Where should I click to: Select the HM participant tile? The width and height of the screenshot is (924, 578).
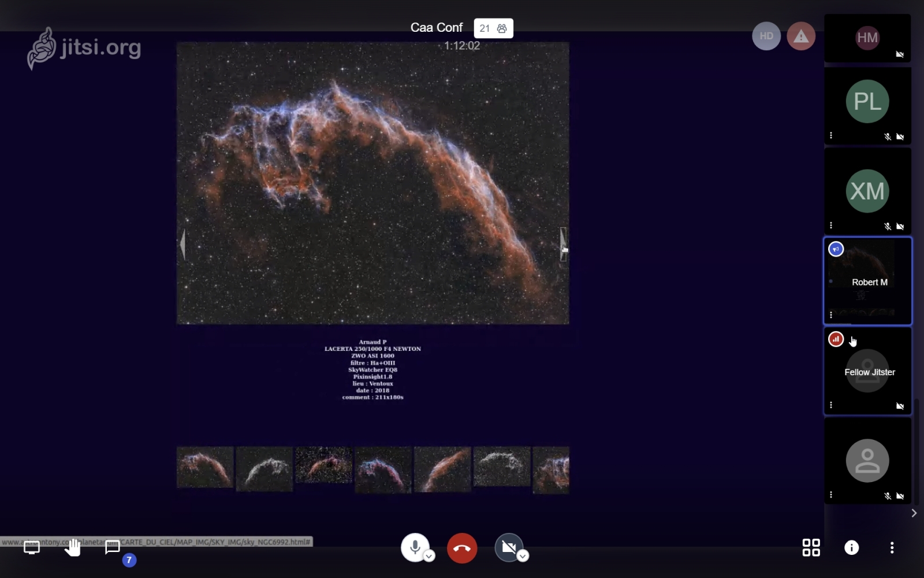point(867,38)
